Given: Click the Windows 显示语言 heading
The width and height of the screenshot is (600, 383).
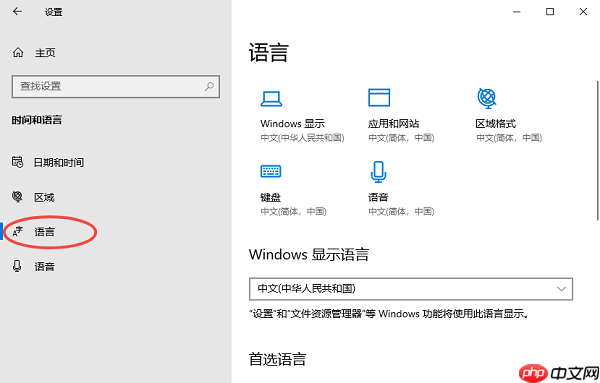Looking at the screenshot, I should click(x=309, y=254).
